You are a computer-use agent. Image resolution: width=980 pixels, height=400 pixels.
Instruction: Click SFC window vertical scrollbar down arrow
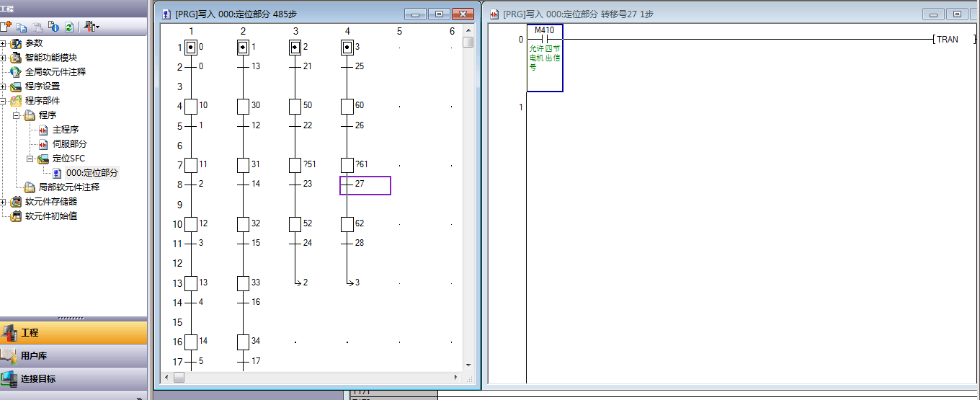coord(468,365)
